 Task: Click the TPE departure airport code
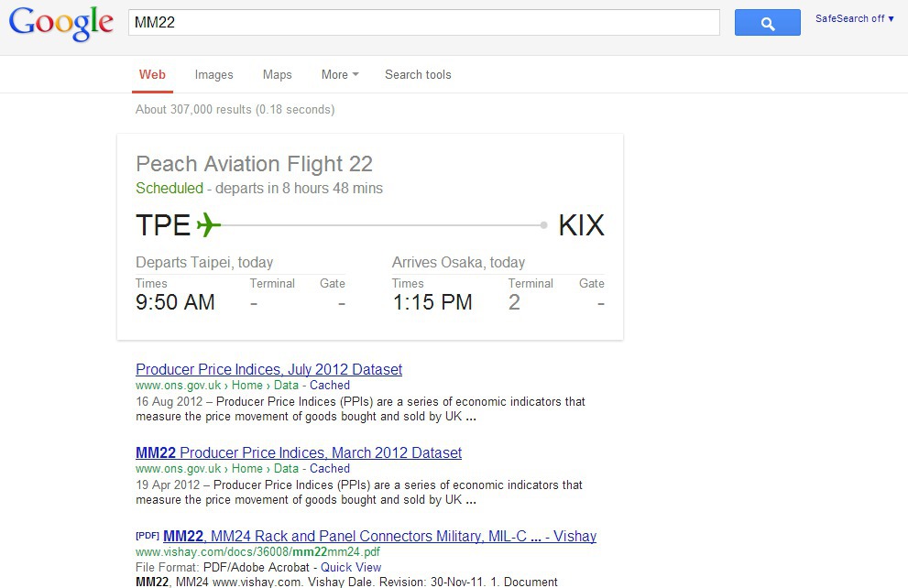click(163, 225)
